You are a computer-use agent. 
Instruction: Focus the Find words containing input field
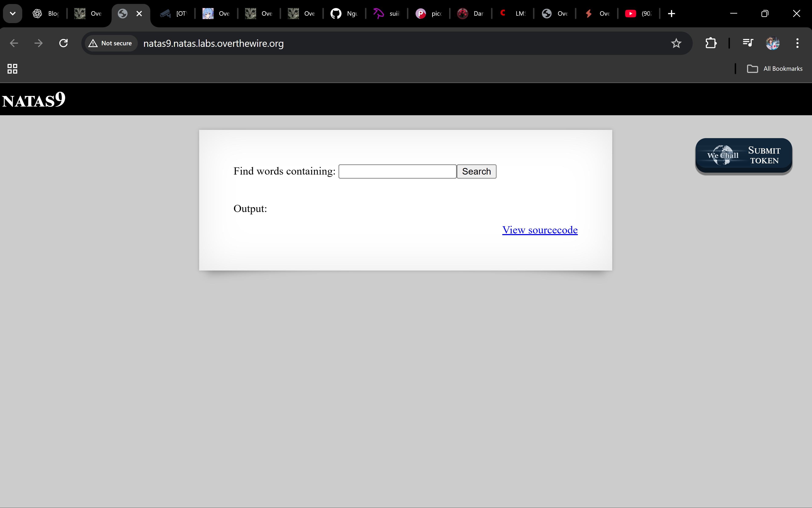397,171
